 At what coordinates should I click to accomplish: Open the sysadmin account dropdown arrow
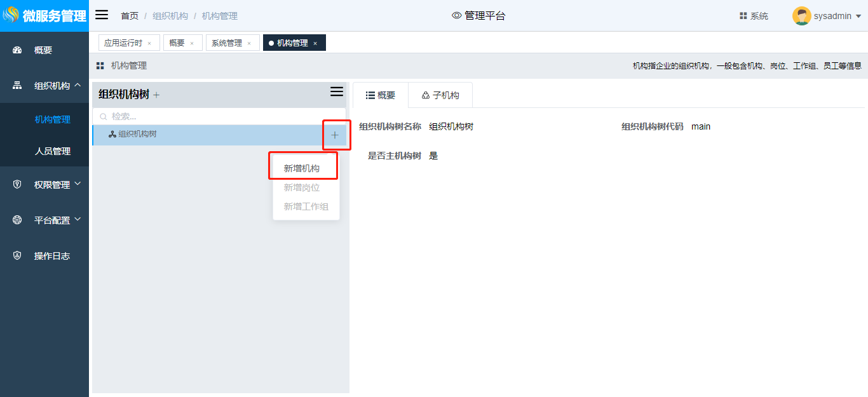coord(858,17)
